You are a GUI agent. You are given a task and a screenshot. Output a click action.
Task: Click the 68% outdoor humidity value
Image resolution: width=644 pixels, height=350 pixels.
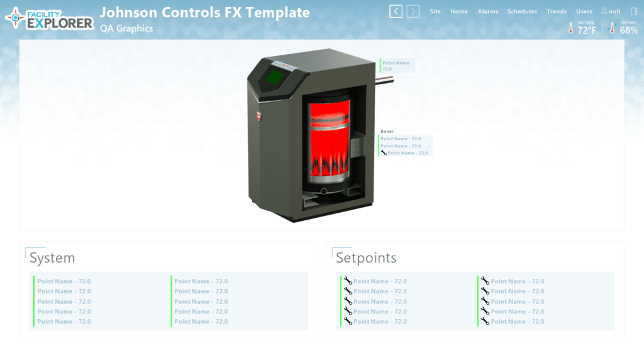coord(628,30)
